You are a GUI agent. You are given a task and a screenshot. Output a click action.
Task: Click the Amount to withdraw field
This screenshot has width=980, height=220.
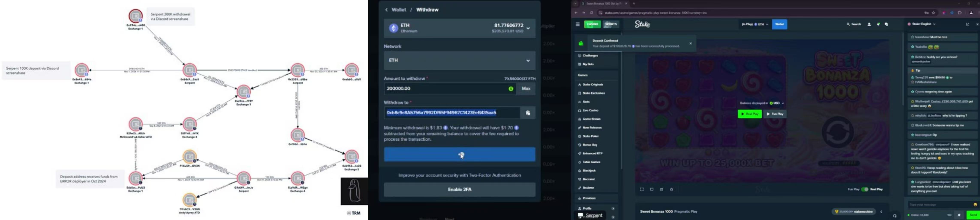click(x=450, y=89)
